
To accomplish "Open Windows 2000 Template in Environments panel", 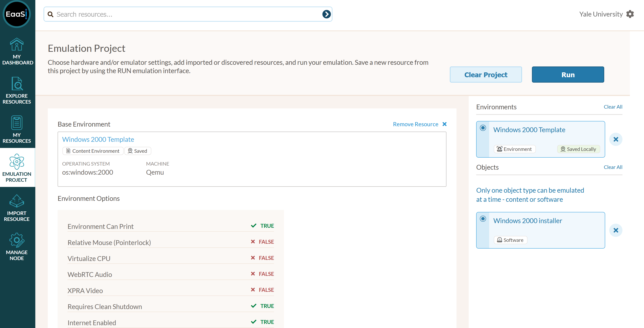I will click(529, 130).
